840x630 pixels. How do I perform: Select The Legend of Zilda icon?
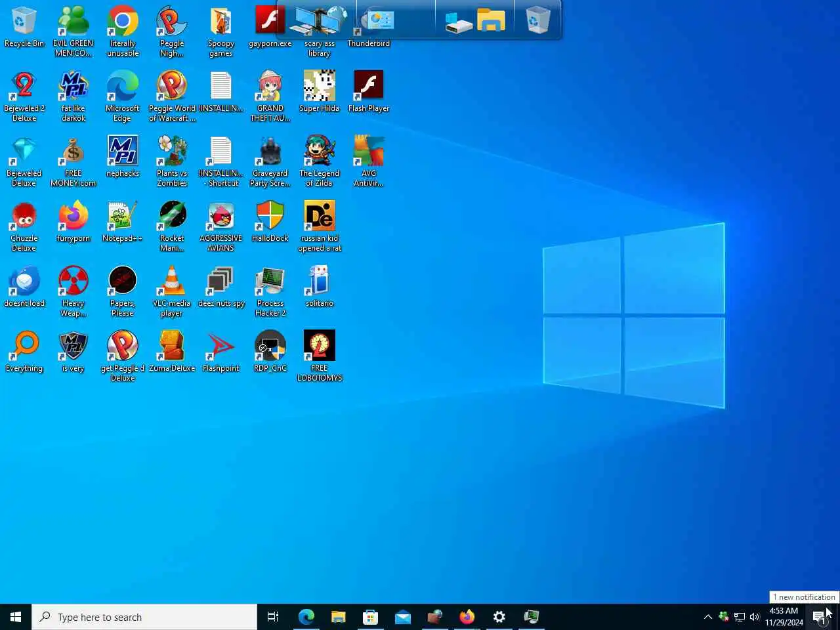click(x=320, y=161)
